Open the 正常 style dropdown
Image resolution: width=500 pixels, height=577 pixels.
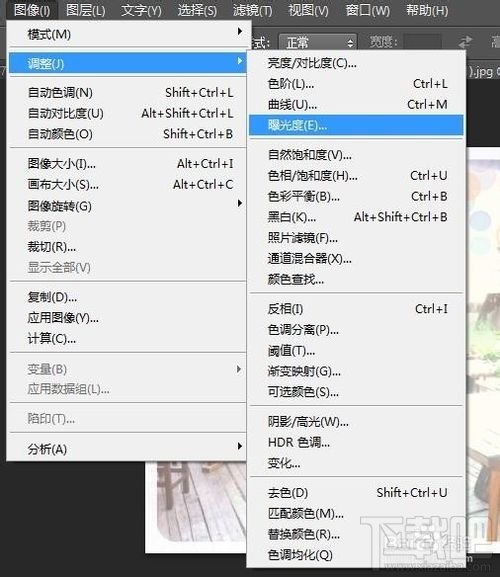318,43
